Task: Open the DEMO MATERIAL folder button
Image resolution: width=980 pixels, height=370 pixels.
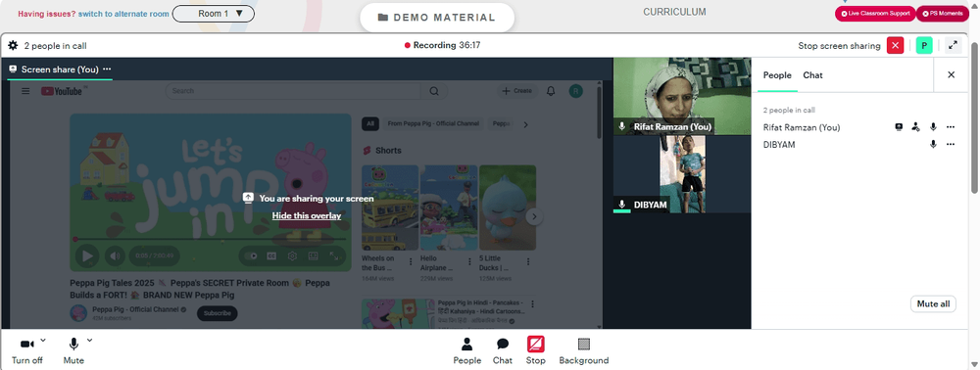Action: point(437,18)
